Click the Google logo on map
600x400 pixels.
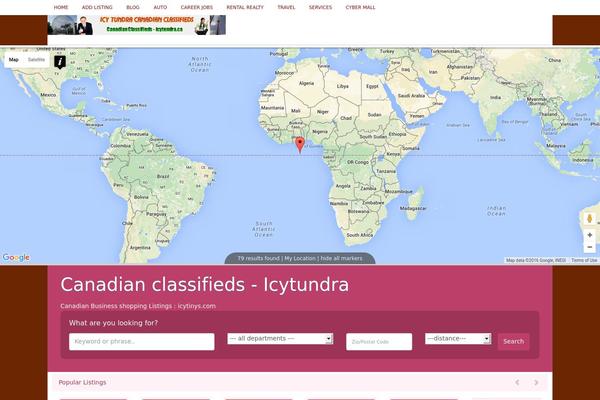coord(16,258)
